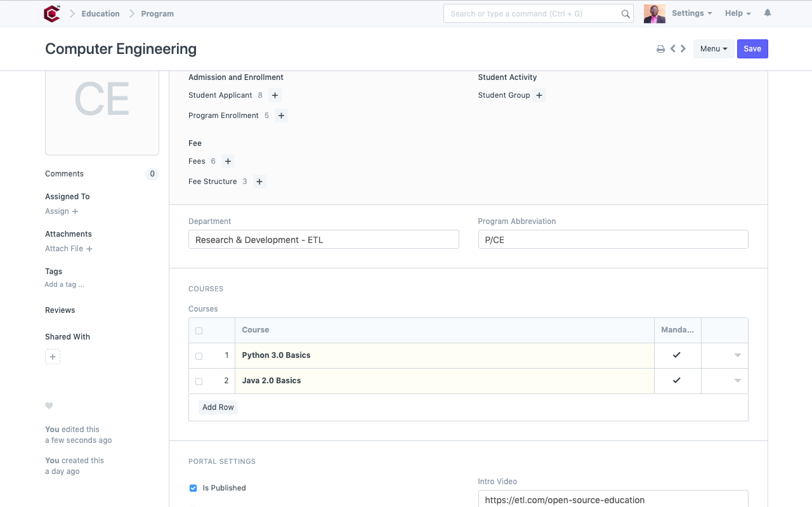Click the plus next to Student Applicant

point(275,95)
